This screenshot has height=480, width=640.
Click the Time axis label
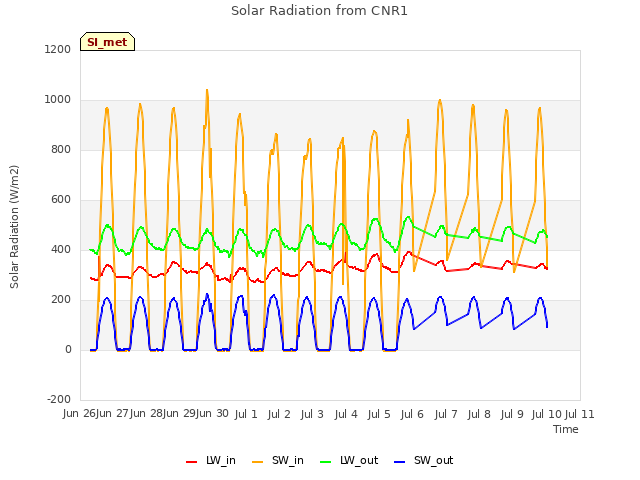tap(566, 429)
